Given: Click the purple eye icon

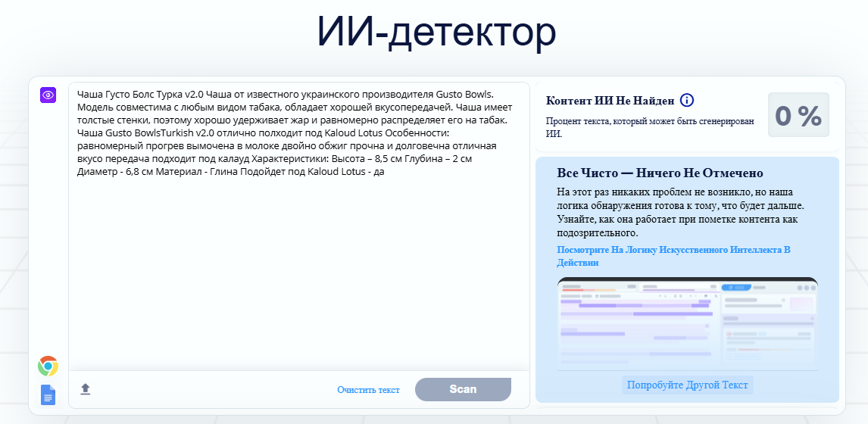Looking at the screenshot, I should tap(48, 95).
